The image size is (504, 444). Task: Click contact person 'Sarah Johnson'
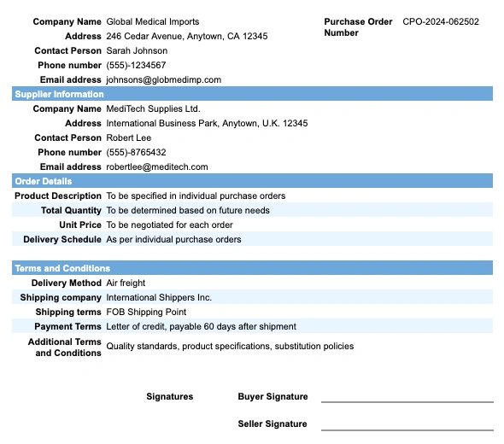click(137, 50)
